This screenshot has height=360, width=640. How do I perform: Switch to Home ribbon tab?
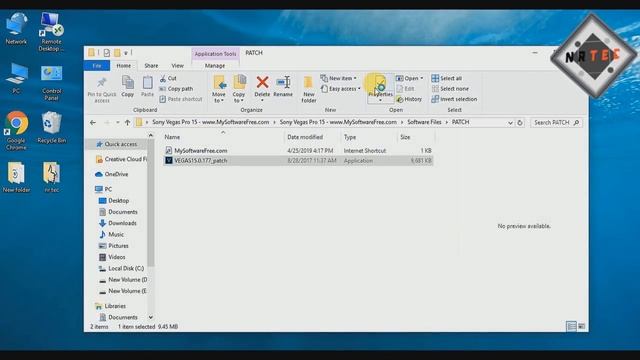pyautogui.click(x=124, y=66)
